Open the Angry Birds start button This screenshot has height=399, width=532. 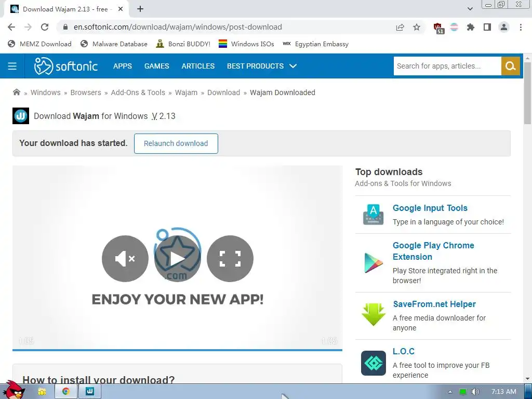(x=14, y=390)
